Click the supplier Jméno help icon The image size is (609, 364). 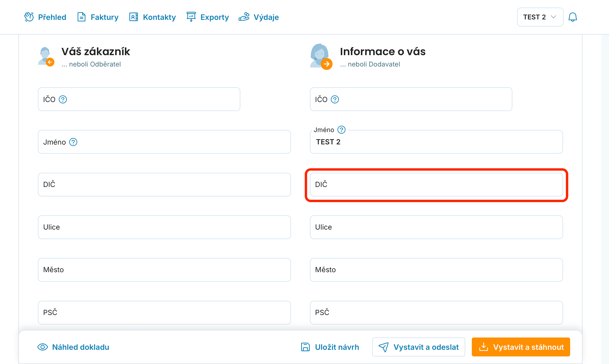341,129
